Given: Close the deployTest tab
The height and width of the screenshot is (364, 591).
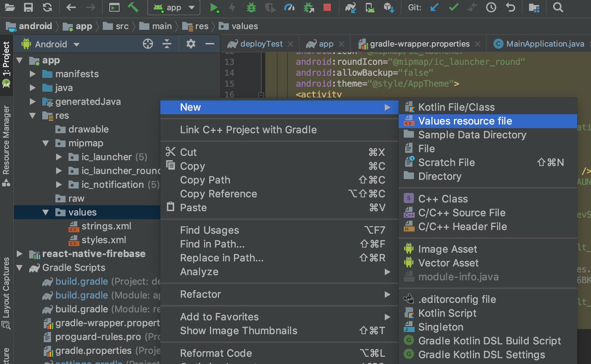Looking at the screenshot, I should click(290, 44).
